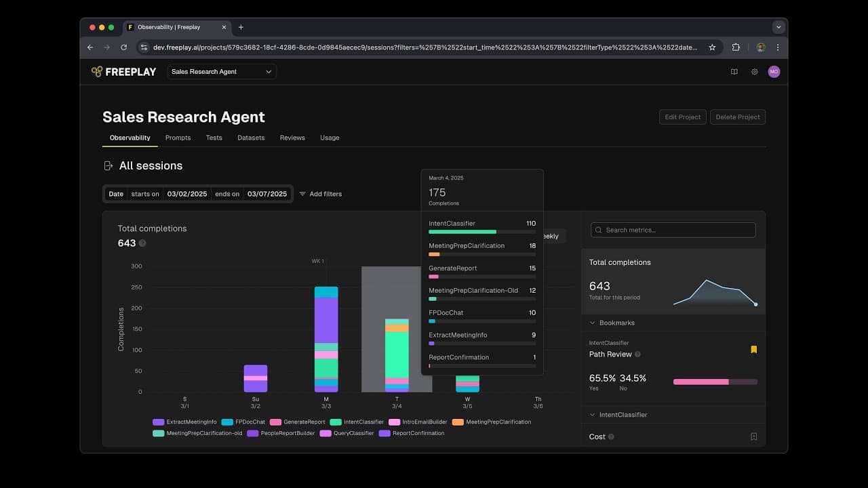This screenshot has width=868, height=488.
Task: Open settings via gear icon
Action: pyautogui.click(x=754, y=72)
